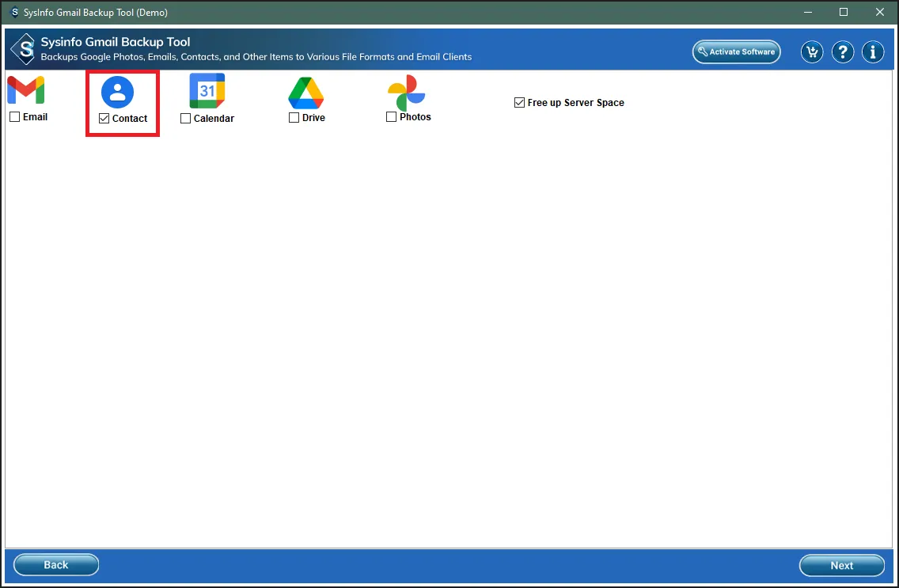Open the info about icon
This screenshot has width=899, height=588.
click(873, 52)
